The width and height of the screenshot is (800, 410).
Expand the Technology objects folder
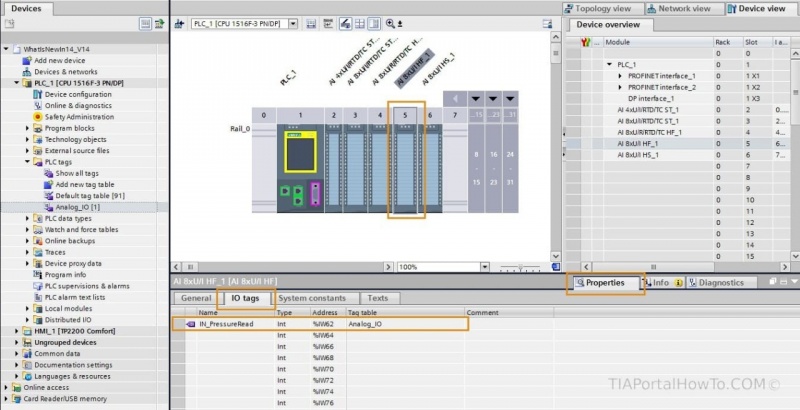coord(28,139)
